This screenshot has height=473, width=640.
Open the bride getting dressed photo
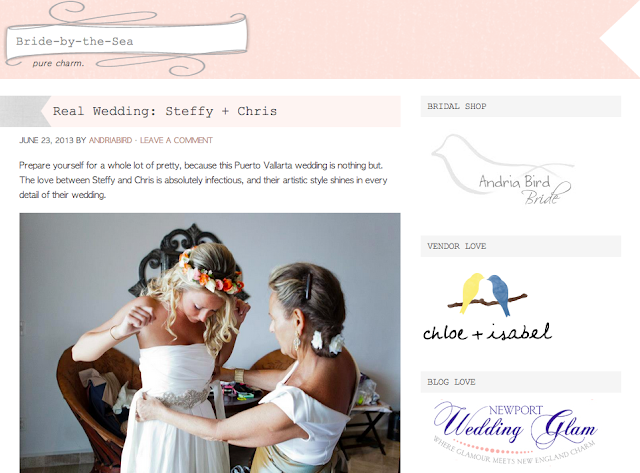(x=210, y=343)
